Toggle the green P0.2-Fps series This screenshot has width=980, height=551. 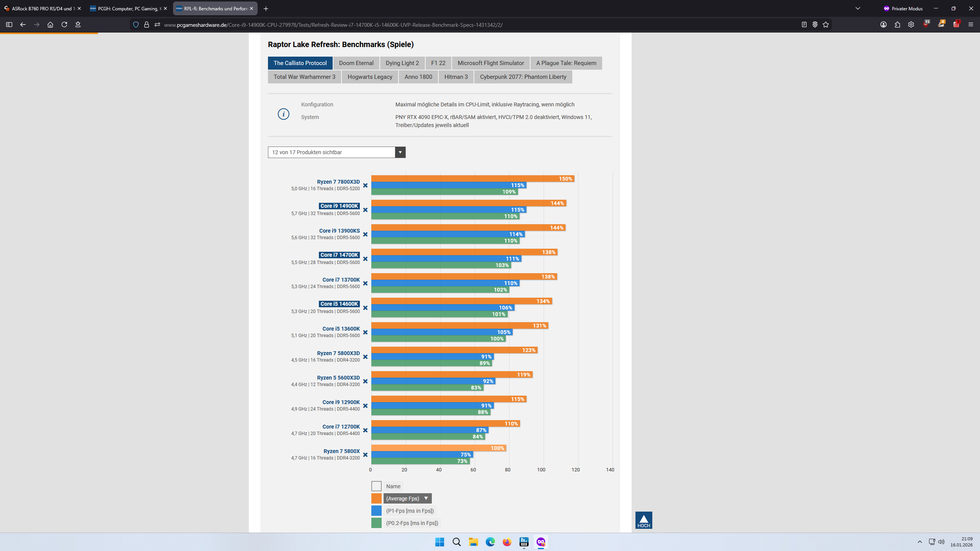tap(376, 523)
